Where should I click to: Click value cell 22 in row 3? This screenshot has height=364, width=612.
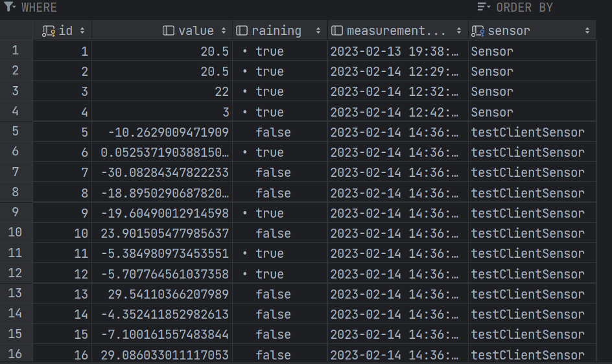[x=162, y=91]
